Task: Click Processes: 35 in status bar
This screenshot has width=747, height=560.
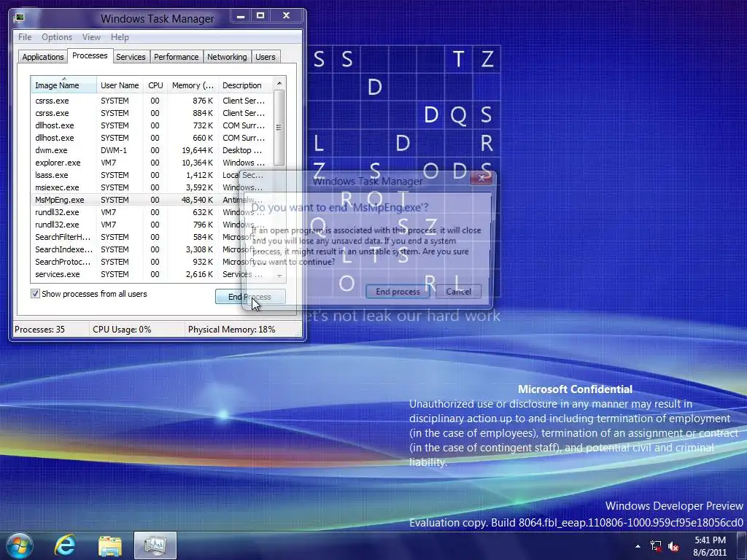Action: coord(40,330)
